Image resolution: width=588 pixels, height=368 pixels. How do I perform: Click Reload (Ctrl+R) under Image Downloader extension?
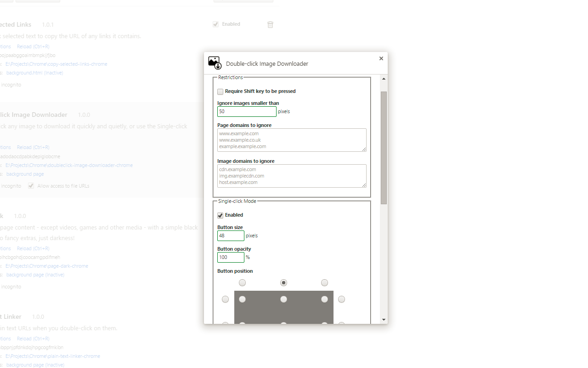pos(33,147)
